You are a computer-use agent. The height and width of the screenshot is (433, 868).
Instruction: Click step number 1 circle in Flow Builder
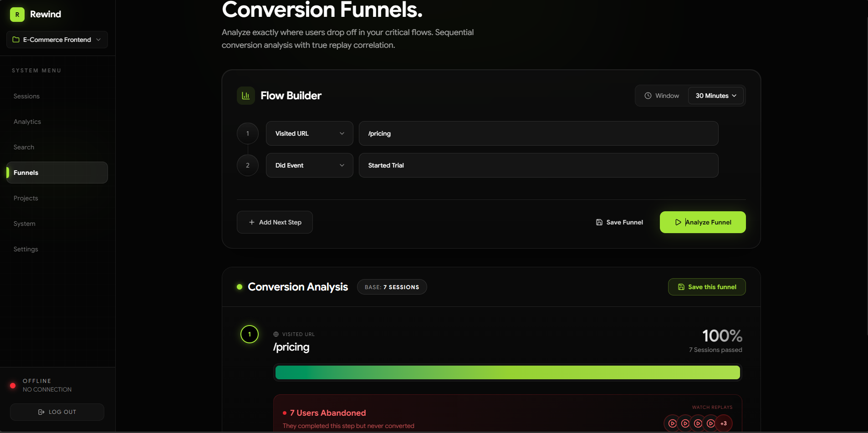tap(248, 133)
